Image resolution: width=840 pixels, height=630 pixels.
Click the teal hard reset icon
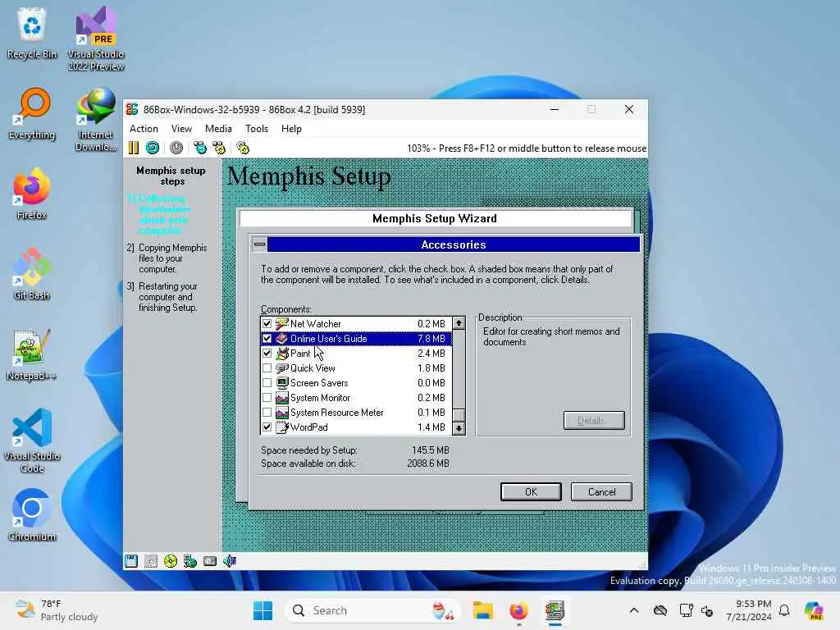tap(153, 148)
